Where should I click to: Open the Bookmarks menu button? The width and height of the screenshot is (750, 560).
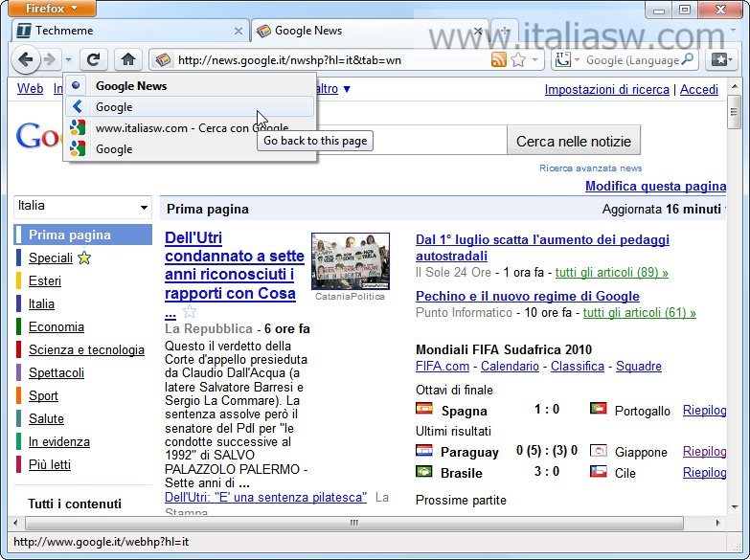point(721,59)
